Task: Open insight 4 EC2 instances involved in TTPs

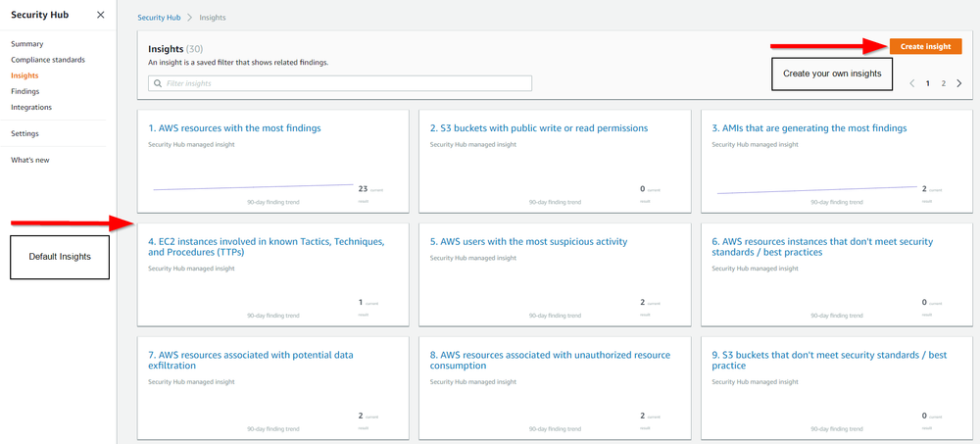Action: click(267, 247)
